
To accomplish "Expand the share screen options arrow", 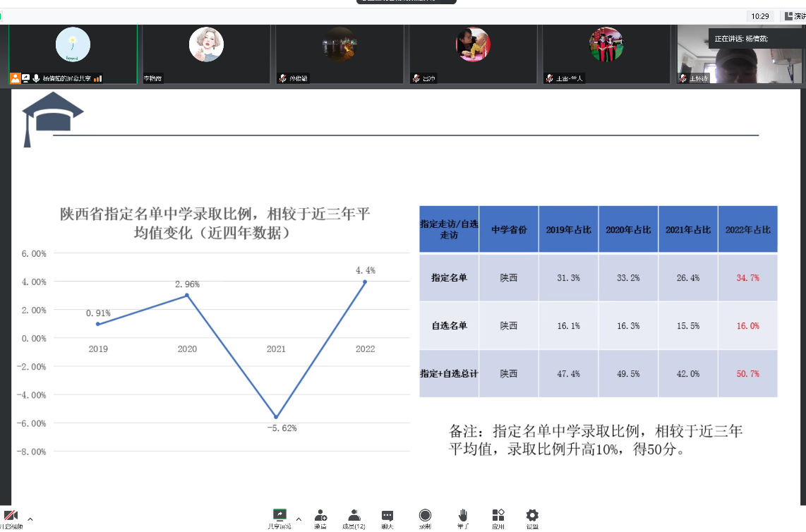I will (299, 519).
